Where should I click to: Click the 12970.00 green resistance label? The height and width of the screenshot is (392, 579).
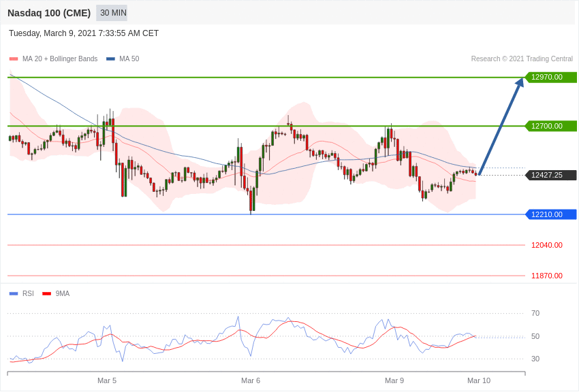[x=550, y=77]
